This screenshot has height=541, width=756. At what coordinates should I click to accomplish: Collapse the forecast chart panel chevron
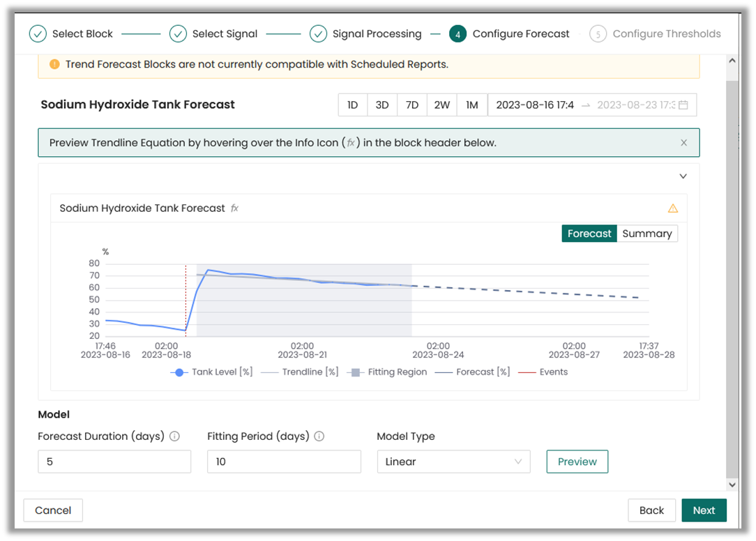683,176
